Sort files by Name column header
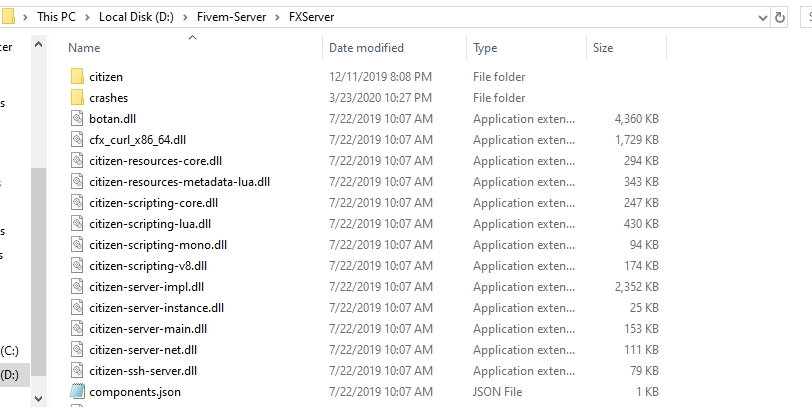This screenshot has width=812, height=411. (84, 48)
